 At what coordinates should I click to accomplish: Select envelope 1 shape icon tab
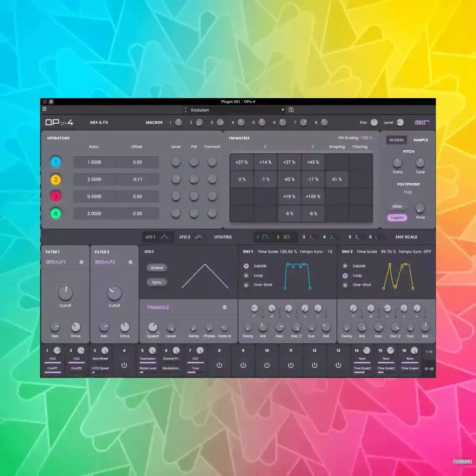(x=265, y=237)
